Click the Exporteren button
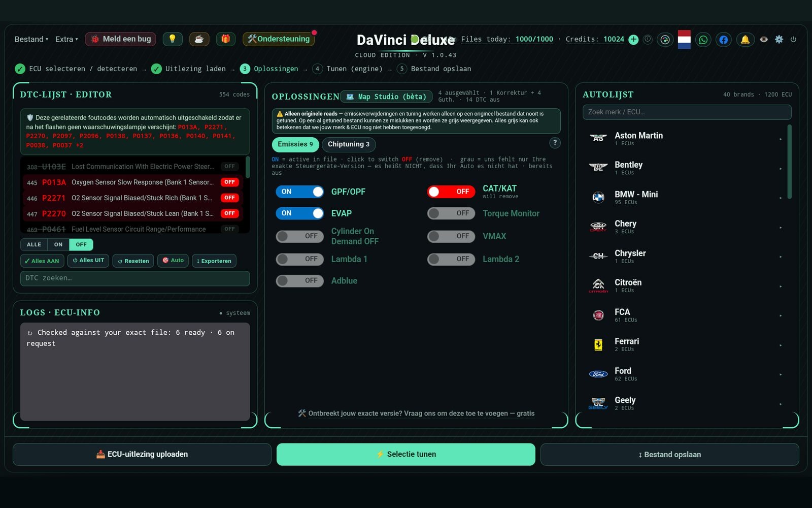The width and height of the screenshot is (812, 508). (x=214, y=261)
